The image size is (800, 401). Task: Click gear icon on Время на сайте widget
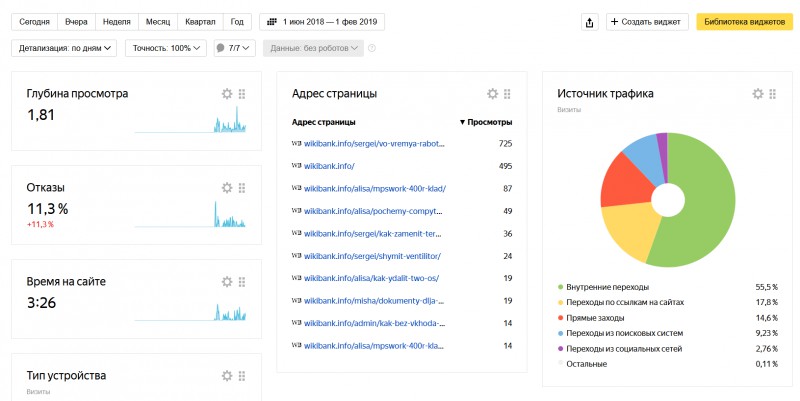227,282
